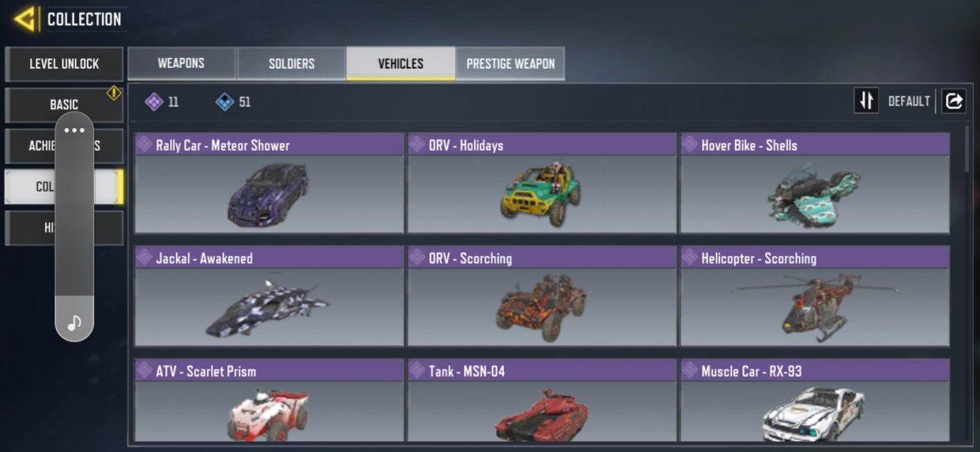Switch to the Soldiers tab
The width and height of the screenshot is (980, 452).
292,63
